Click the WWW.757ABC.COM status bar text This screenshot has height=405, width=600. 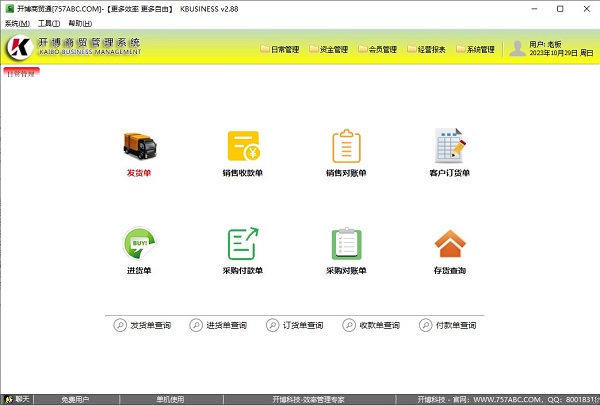point(507,400)
